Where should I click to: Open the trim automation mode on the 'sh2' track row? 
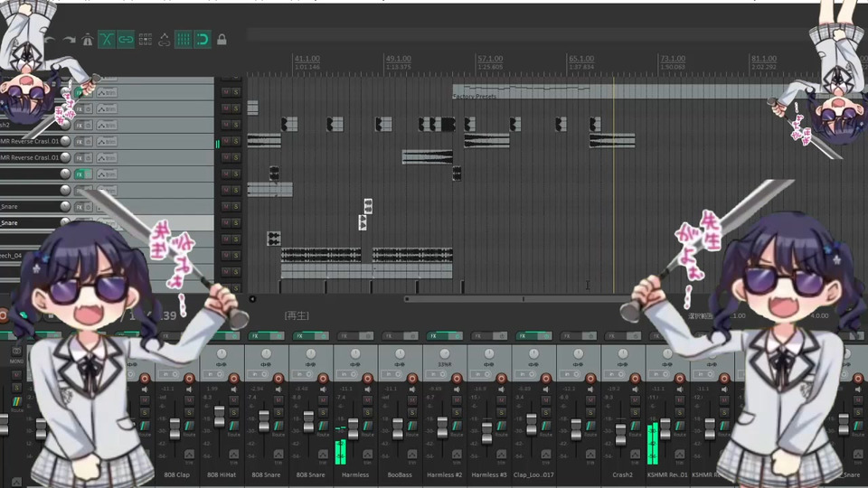pos(107,125)
